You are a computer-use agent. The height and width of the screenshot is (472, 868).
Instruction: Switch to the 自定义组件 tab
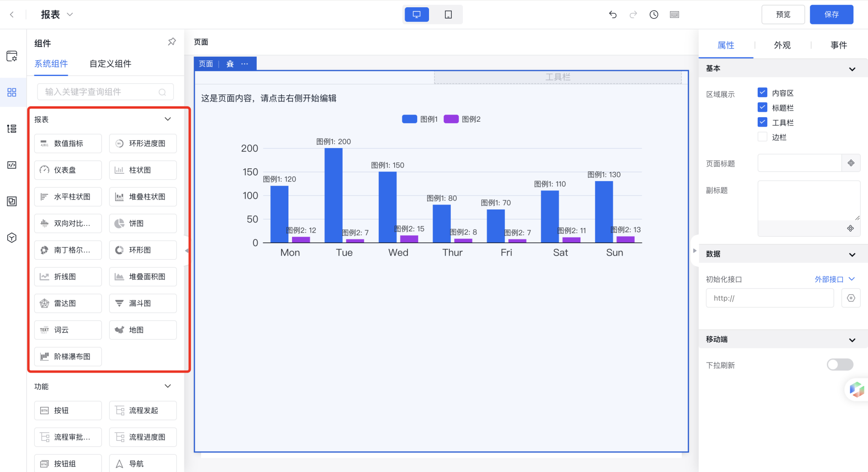(110, 64)
